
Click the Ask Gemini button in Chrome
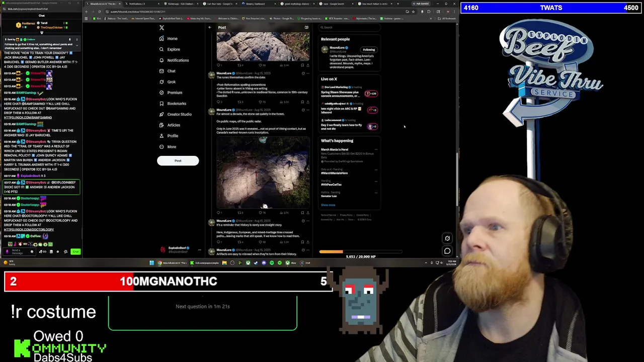click(x=422, y=4)
